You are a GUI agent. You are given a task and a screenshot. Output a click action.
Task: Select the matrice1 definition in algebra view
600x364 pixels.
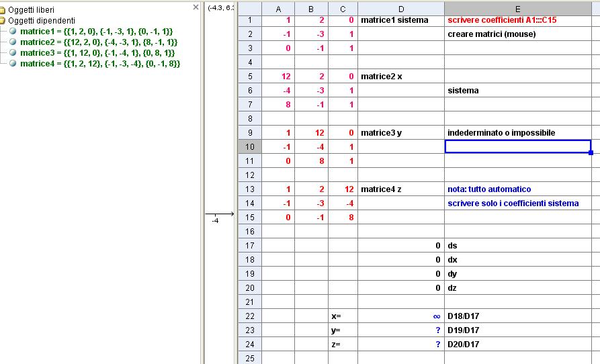[x=97, y=32]
